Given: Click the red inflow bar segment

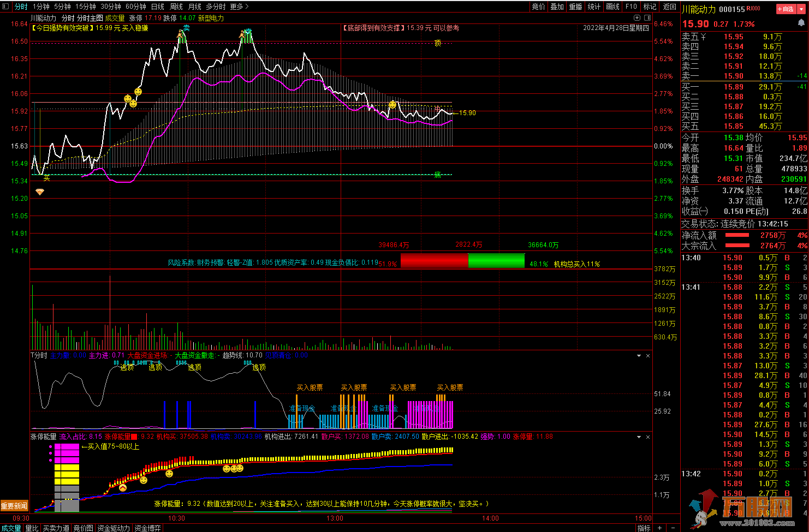Looking at the screenshot, I should click(434, 261).
